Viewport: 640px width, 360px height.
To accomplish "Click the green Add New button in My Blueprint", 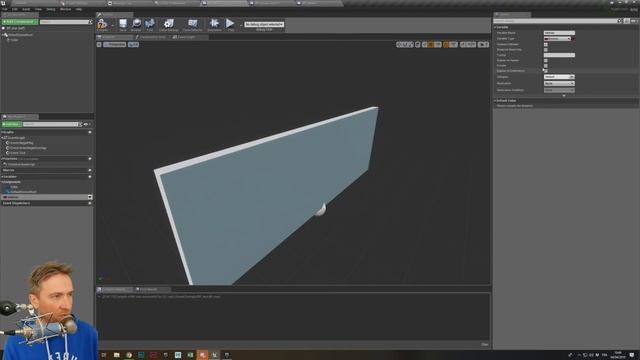I will pos(11,124).
